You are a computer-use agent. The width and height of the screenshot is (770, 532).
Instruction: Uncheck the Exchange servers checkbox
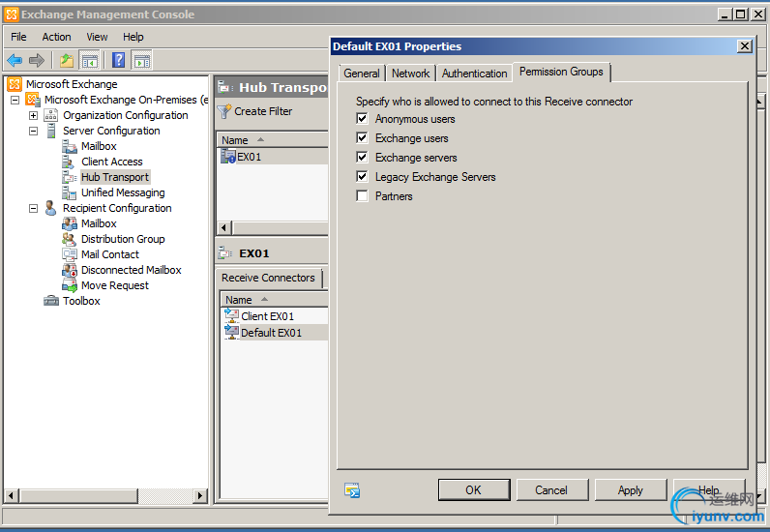pos(362,158)
